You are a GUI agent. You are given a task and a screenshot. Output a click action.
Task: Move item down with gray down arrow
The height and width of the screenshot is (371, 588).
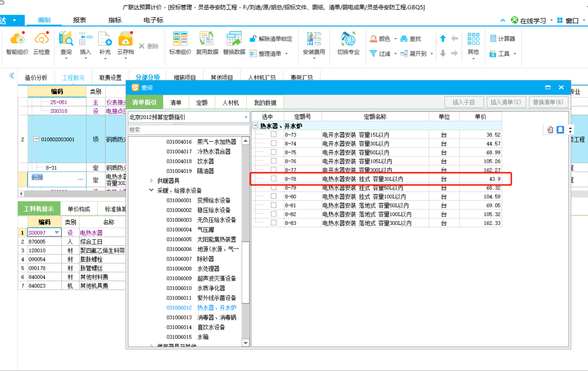pyautogui.click(x=443, y=54)
